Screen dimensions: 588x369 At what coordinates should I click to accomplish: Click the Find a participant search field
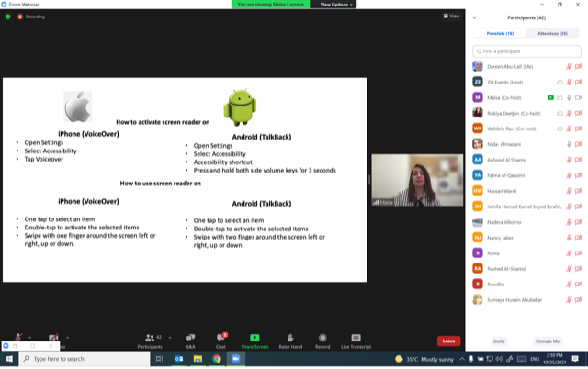(x=526, y=51)
